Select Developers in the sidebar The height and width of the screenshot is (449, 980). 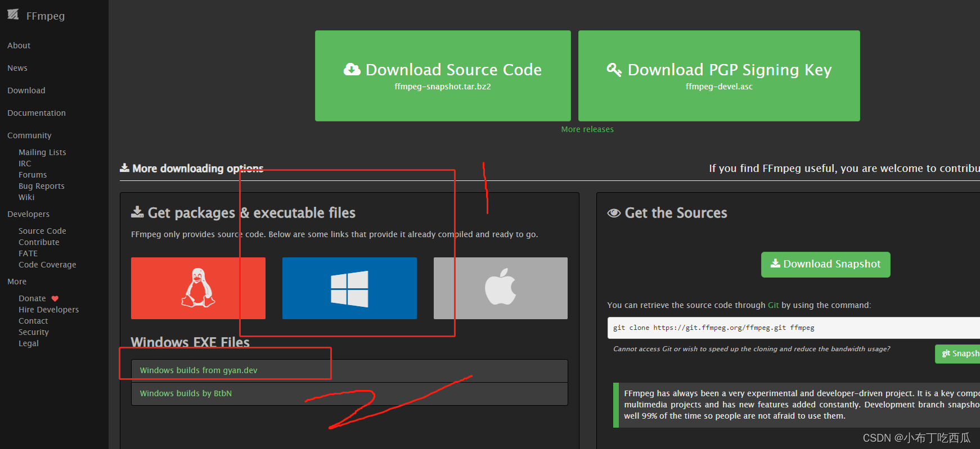(x=28, y=214)
